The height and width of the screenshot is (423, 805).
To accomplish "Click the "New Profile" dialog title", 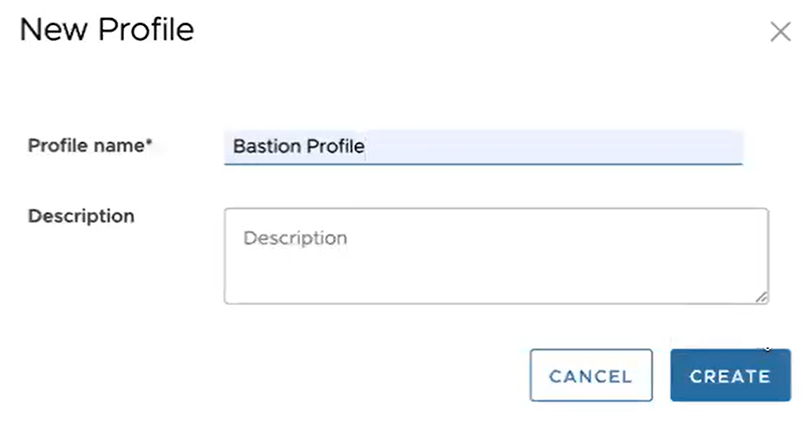I will [106, 30].
